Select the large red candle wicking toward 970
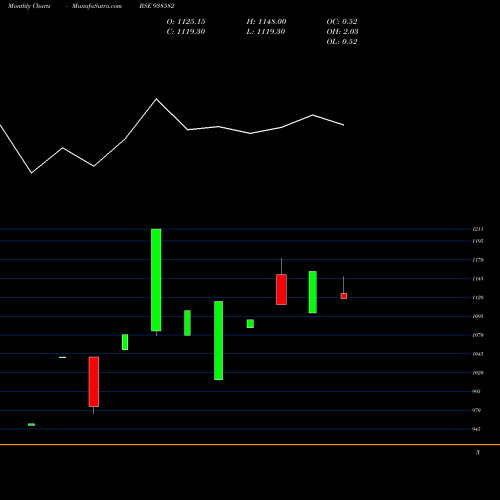500x500 pixels. tap(94, 382)
